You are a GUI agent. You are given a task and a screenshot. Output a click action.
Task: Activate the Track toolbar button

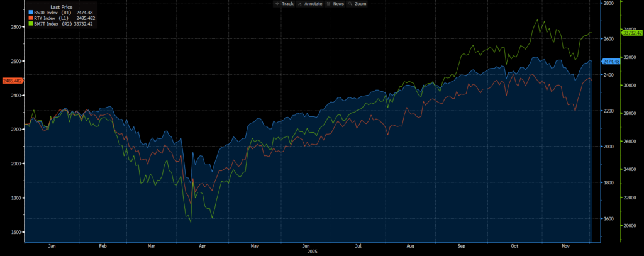(x=286, y=4)
